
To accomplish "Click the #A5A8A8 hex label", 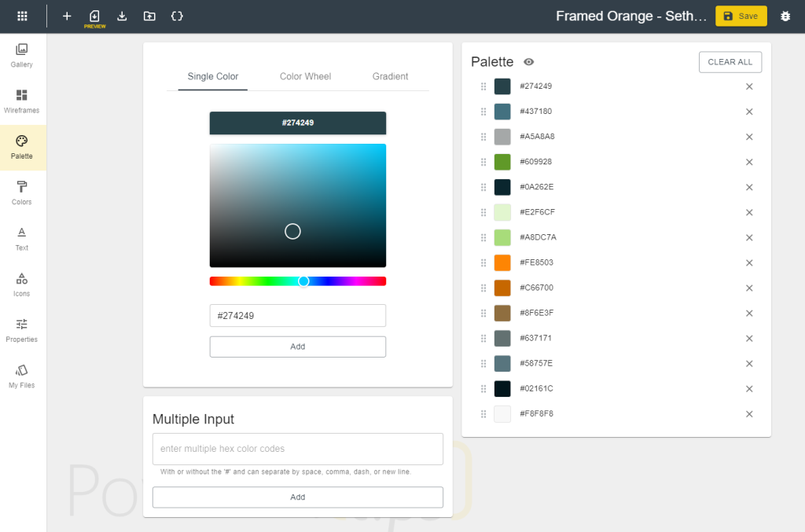I will coord(537,137).
